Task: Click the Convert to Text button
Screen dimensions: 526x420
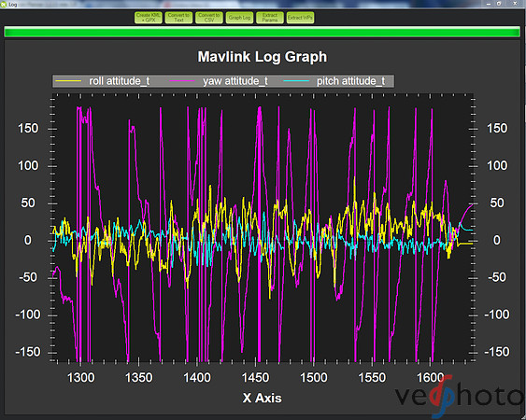Action: coord(178,18)
